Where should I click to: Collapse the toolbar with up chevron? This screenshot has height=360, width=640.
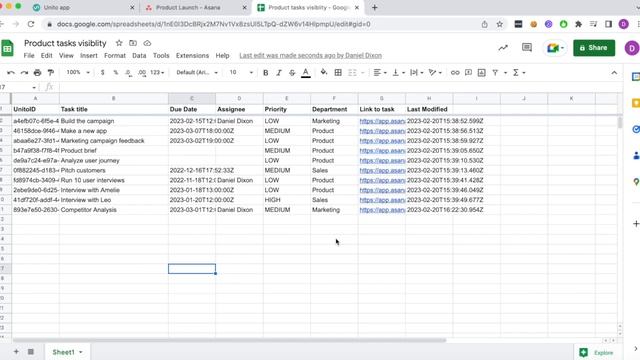coord(614,73)
